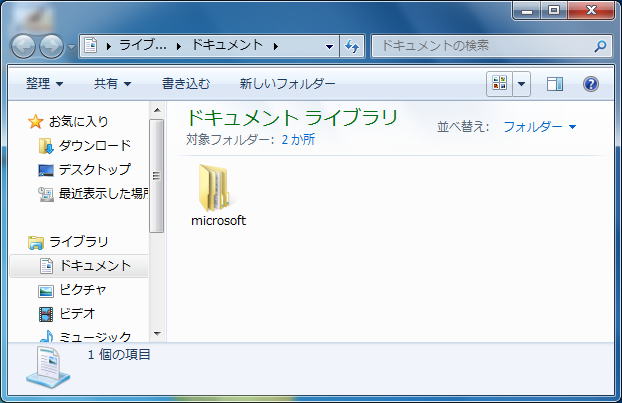
Task: Open ミュージック library
Action: (x=95, y=337)
